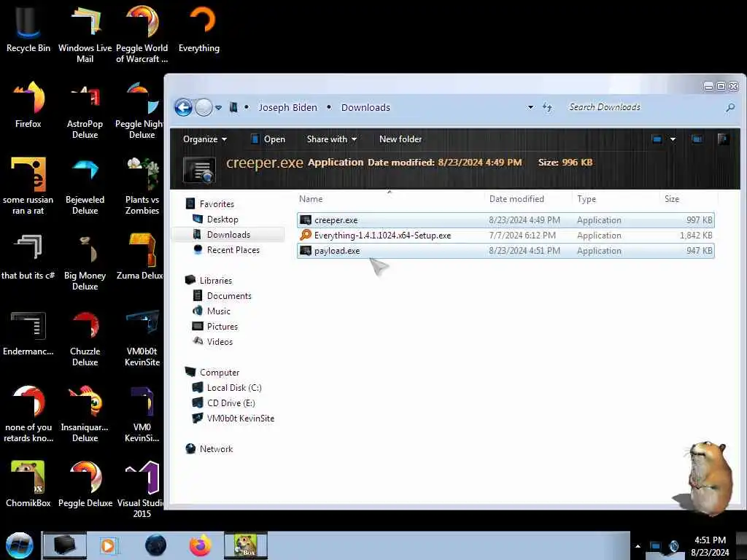Select the Everything desktop shortcut

(199, 29)
